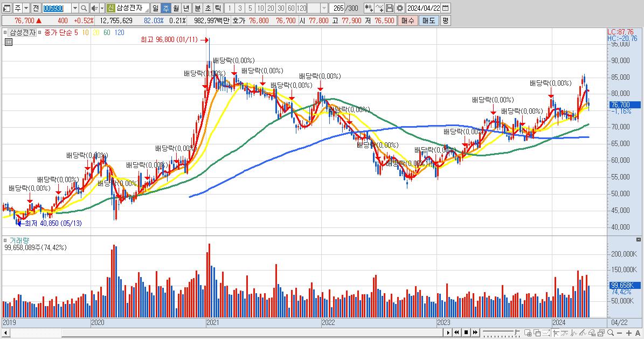Screen dimensions: 644x339
Task: Click the stop playback button
Action: pyautogui.click(x=466, y=333)
